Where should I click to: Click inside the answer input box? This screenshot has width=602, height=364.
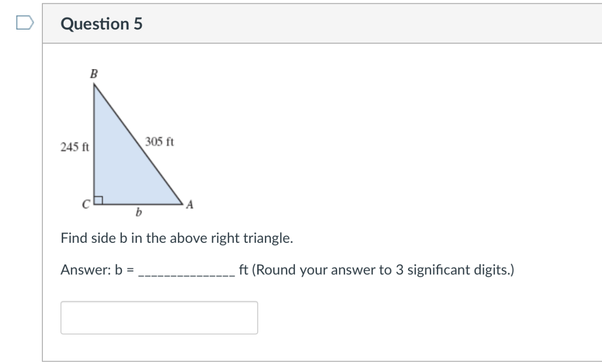click(159, 318)
